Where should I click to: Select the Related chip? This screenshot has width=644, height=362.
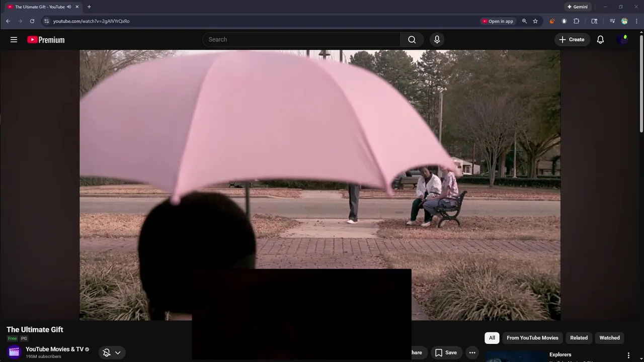pyautogui.click(x=579, y=338)
